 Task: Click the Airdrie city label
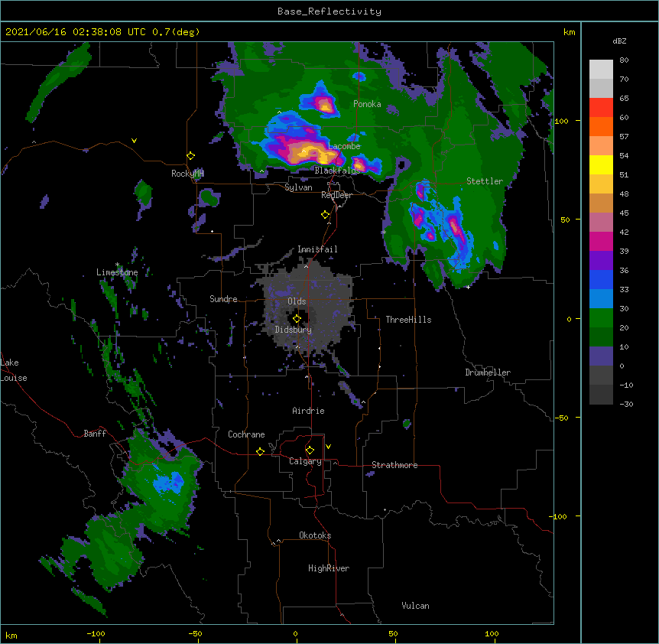pyautogui.click(x=308, y=411)
